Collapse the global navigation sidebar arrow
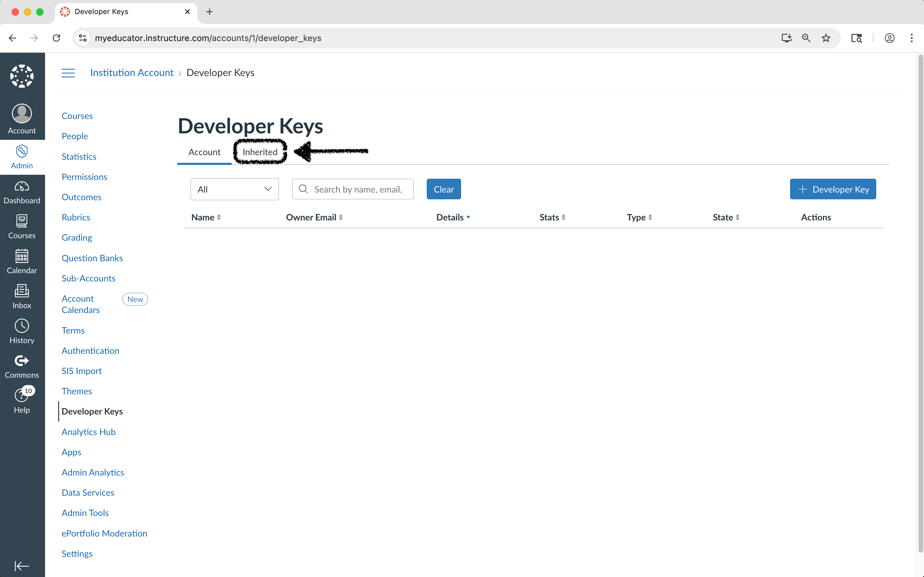Viewport: 924px width, 577px height. [22, 566]
